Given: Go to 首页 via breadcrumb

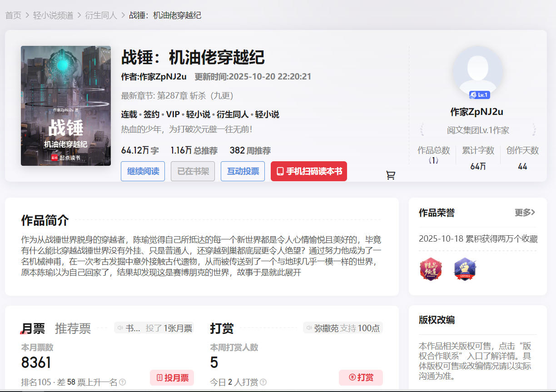Looking at the screenshot, I should click(x=13, y=15).
